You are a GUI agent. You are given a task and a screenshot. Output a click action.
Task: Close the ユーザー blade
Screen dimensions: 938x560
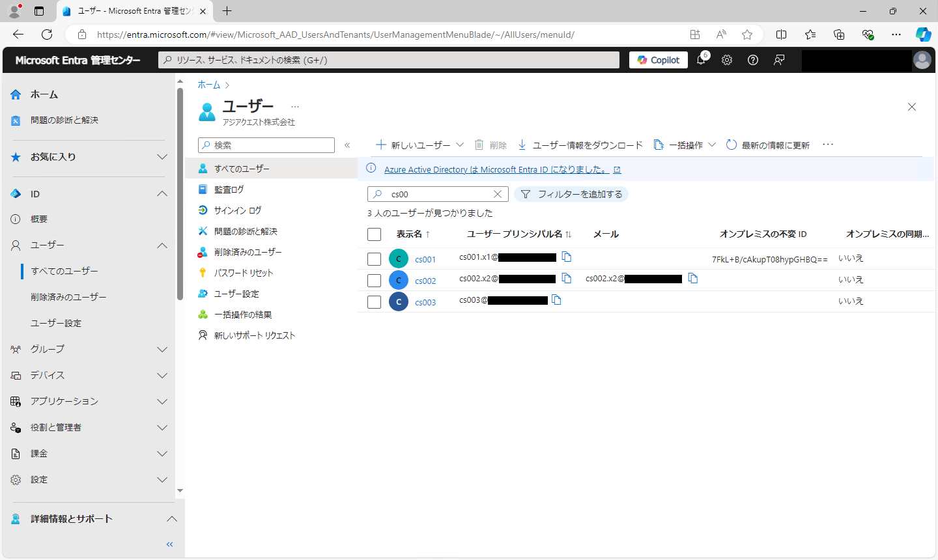[912, 107]
